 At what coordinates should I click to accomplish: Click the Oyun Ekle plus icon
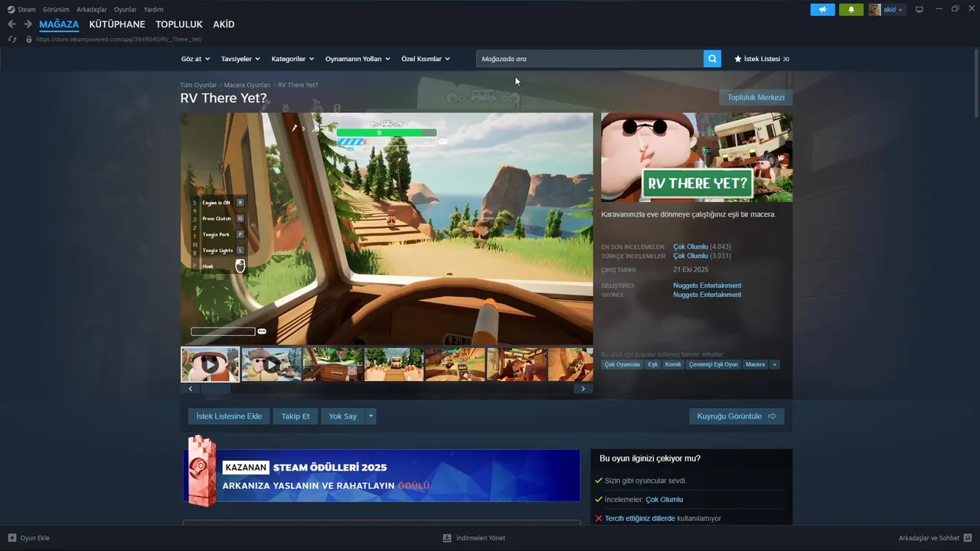point(11,538)
